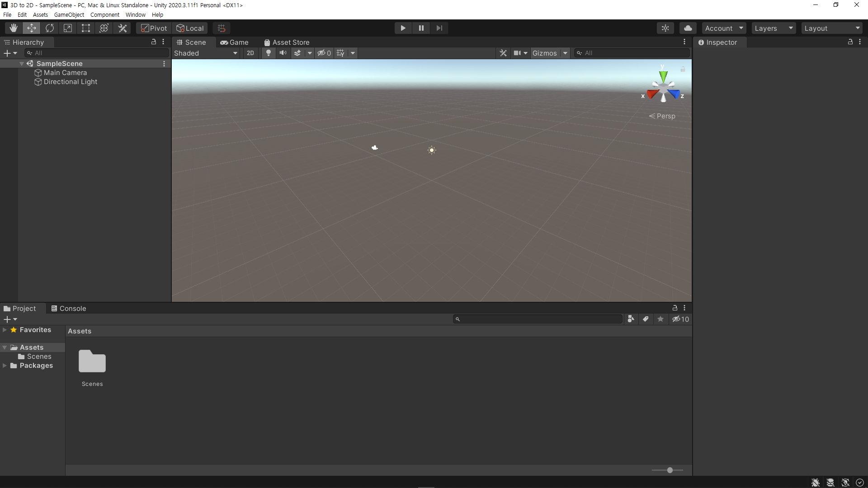
Task: Toggle 2D scene view mode
Action: point(250,53)
